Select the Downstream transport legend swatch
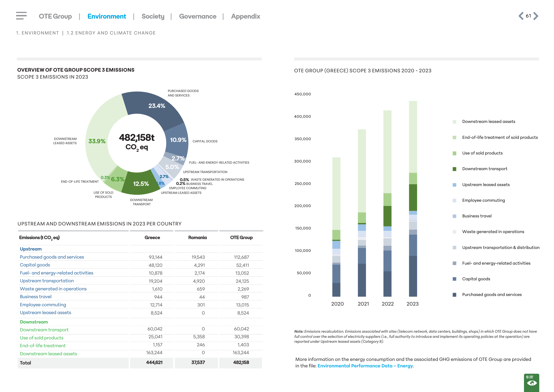This screenshot has width=554, height=392. (x=454, y=169)
